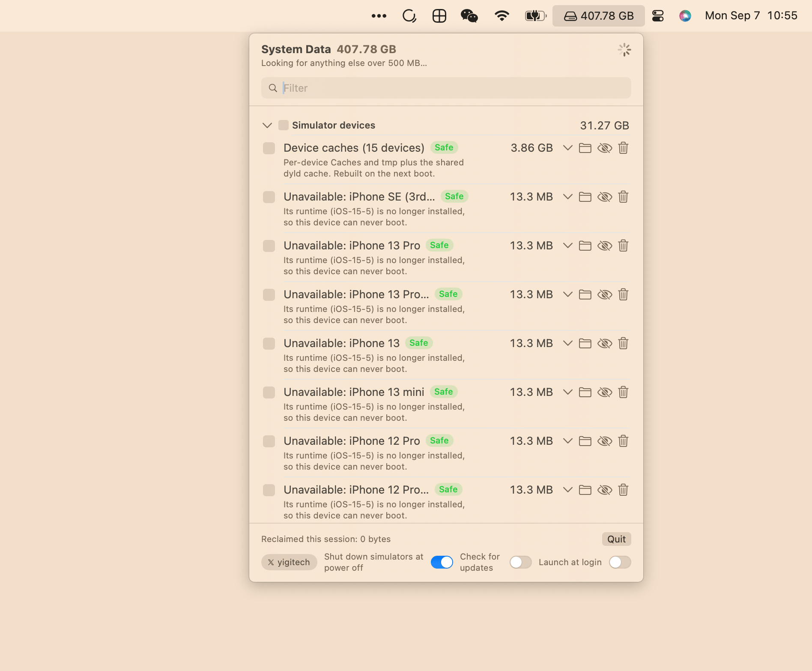Show folder for the iPhone 12 Pro row with full name

585,441
